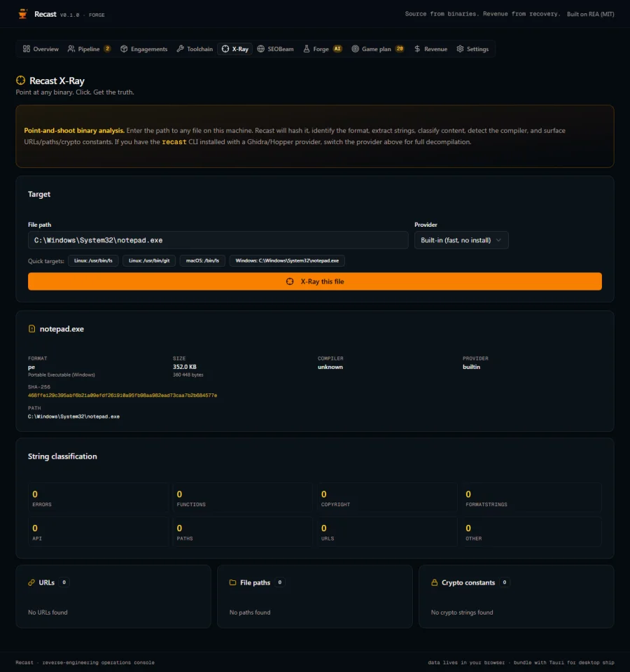Choose quick target Linux: /usr/bin/git
This screenshot has width=630, height=672.
(x=149, y=260)
